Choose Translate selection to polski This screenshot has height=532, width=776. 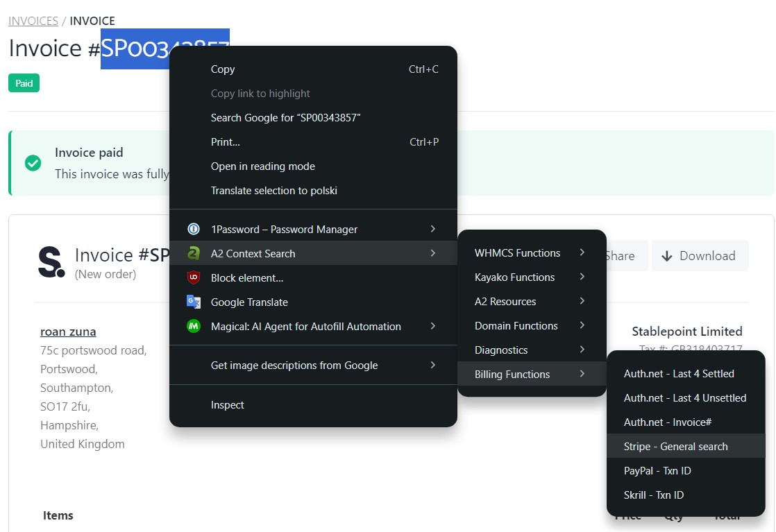pyautogui.click(x=313, y=190)
